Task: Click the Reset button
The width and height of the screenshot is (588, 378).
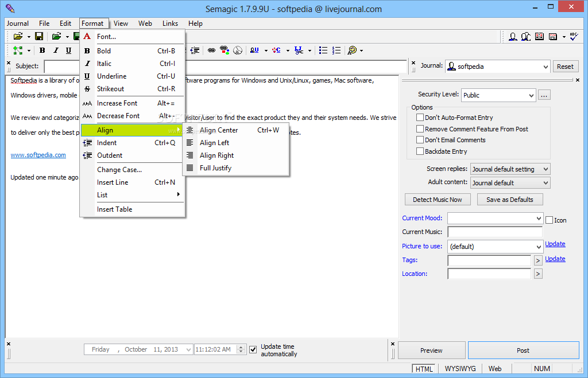Action: (x=565, y=67)
